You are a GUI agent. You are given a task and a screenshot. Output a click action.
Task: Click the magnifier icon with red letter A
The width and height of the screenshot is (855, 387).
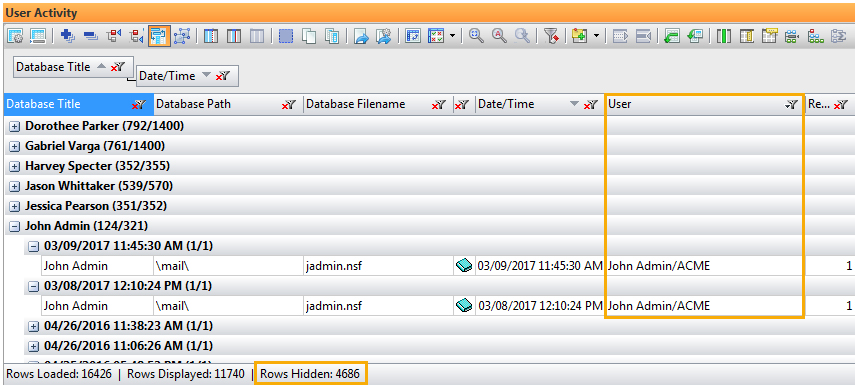tap(499, 36)
